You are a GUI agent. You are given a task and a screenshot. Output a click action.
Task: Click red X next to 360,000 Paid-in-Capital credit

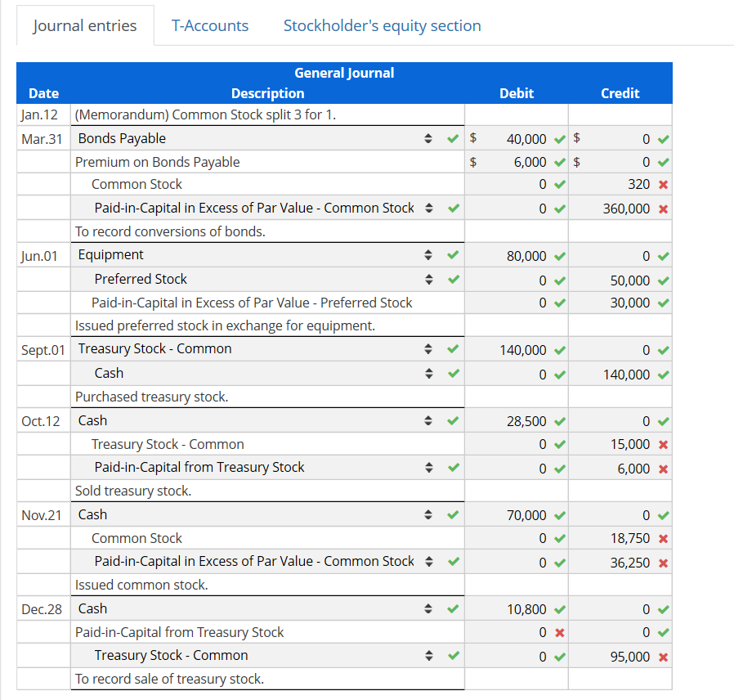(661, 208)
